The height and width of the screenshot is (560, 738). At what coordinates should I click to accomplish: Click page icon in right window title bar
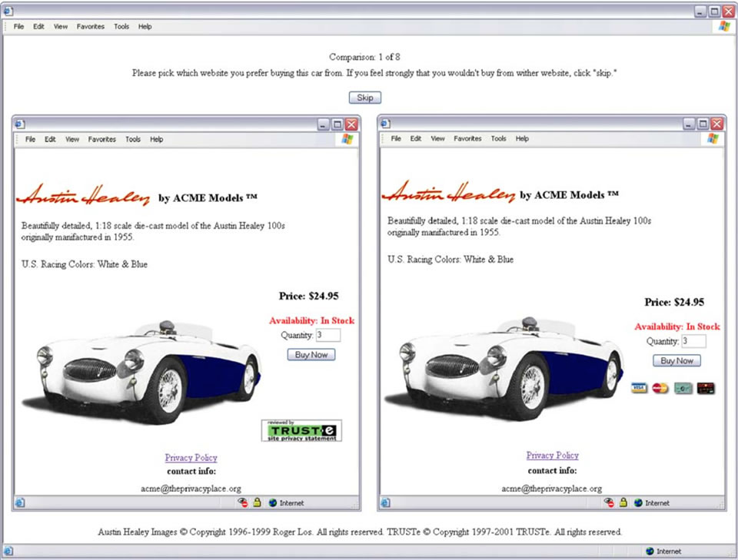[x=385, y=124]
